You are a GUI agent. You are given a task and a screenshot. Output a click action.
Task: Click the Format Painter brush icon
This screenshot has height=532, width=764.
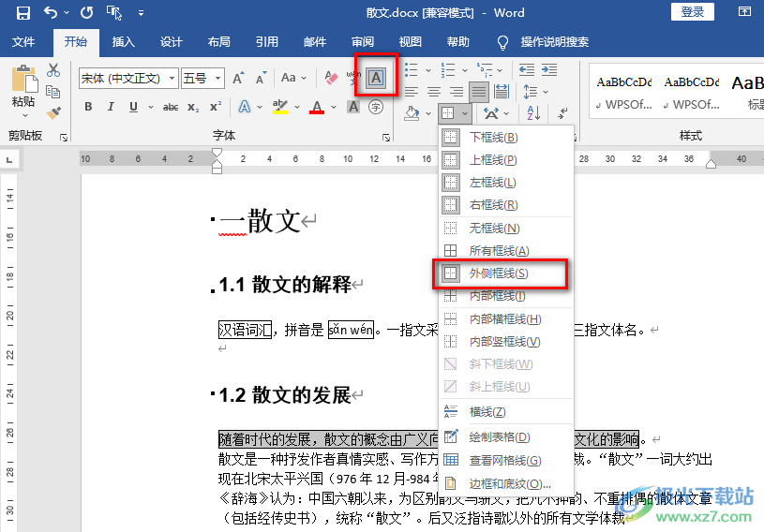(x=53, y=113)
